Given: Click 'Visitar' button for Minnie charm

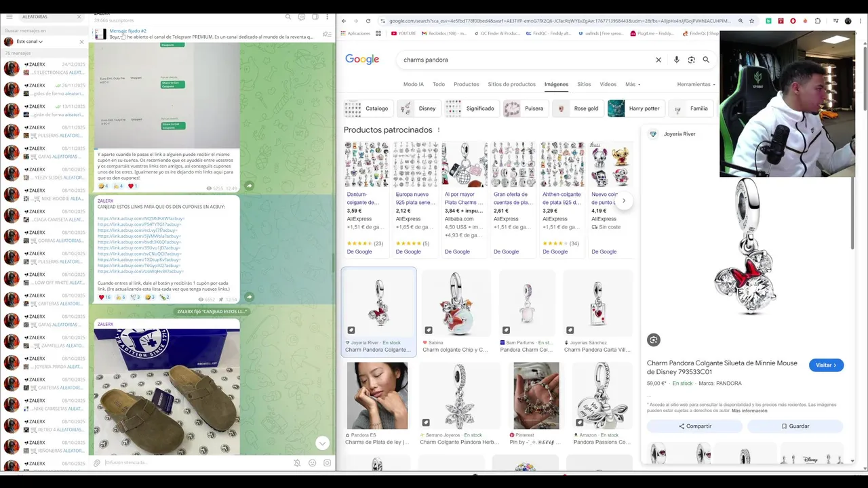Looking at the screenshot, I should pos(826,365).
